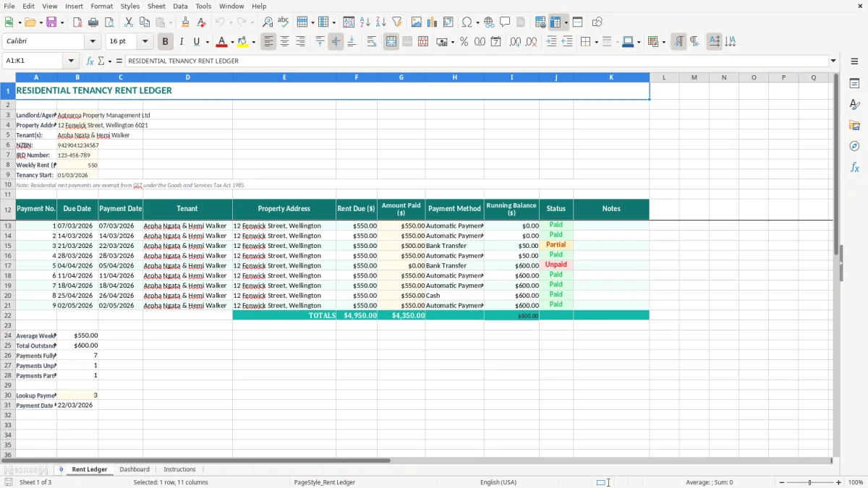Select column E header
The height and width of the screenshot is (488, 868).
tap(284, 77)
